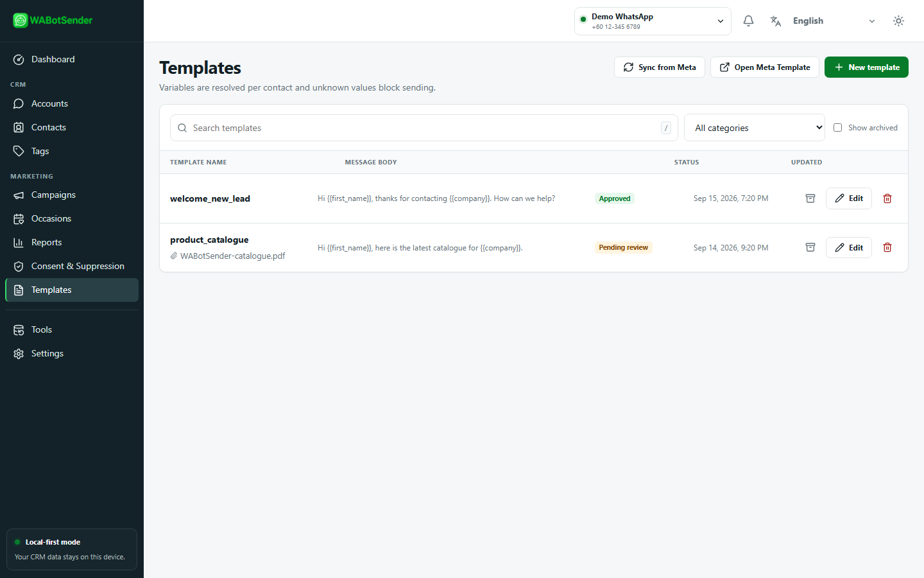Edit the product_catalogue template
This screenshot has height=578, width=924.
[x=848, y=247]
